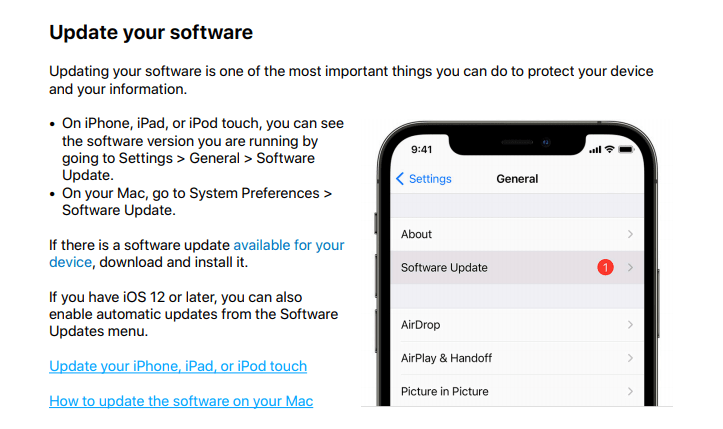Open the Software Update row chevron
Image resolution: width=723 pixels, height=429 pixels.
[x=630, y=268]
